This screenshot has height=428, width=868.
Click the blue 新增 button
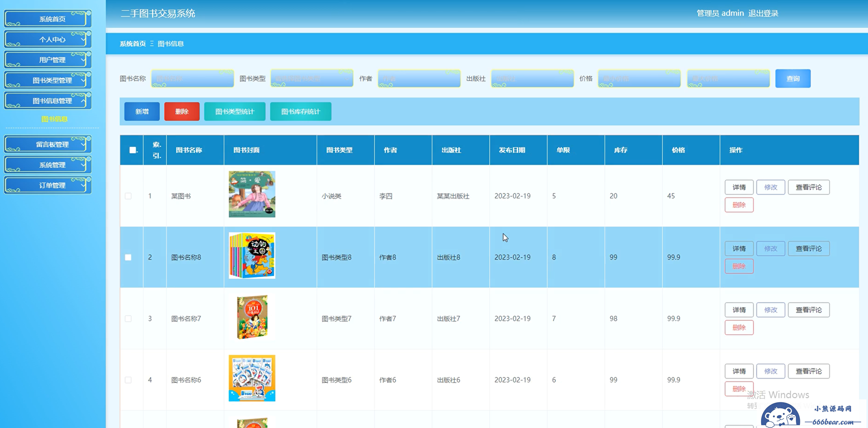point(142,112)
